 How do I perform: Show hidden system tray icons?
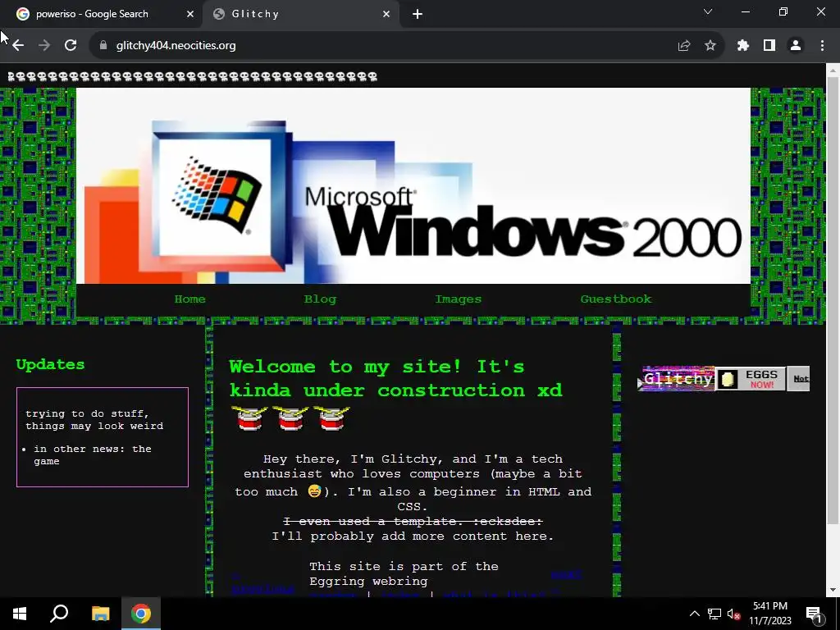694,614
